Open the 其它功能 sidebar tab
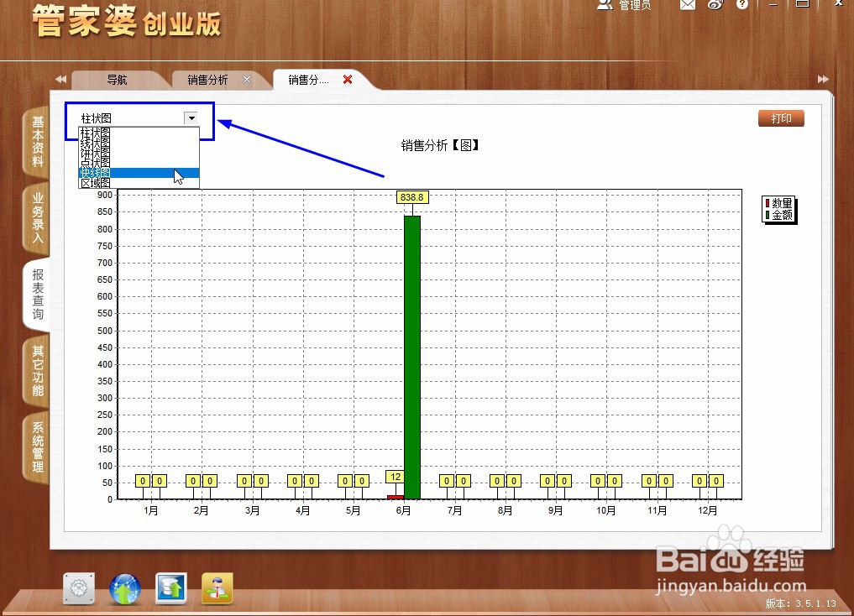 pyautogui.click(x=37, y=371)
